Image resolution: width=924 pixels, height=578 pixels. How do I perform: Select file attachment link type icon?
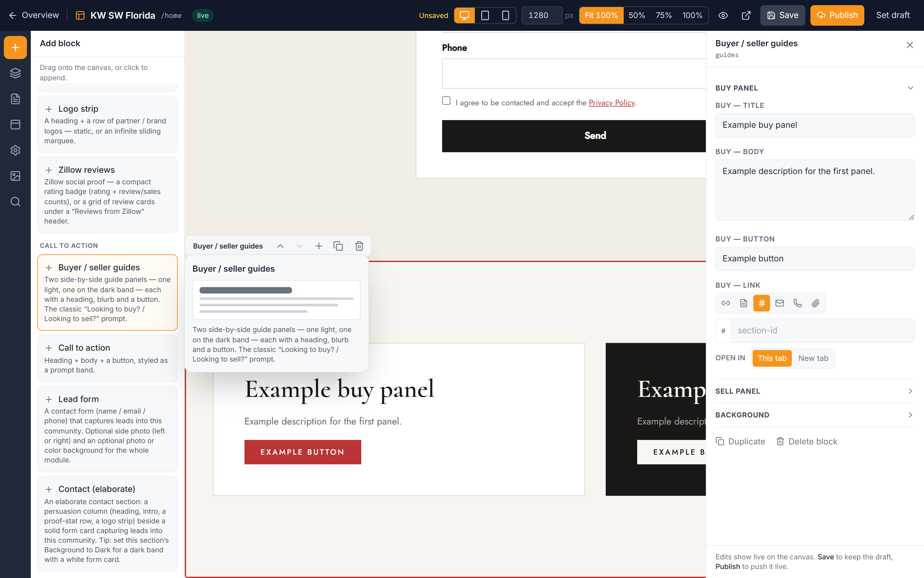tap(815, 303)
